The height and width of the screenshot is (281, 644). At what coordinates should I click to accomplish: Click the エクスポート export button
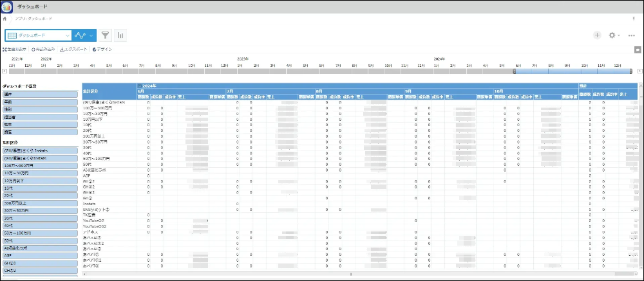tap(73, 50)
